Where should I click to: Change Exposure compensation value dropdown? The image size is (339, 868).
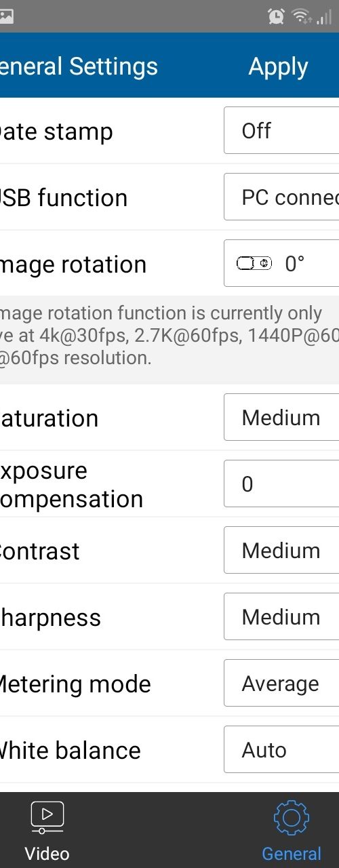click(281, 484)
